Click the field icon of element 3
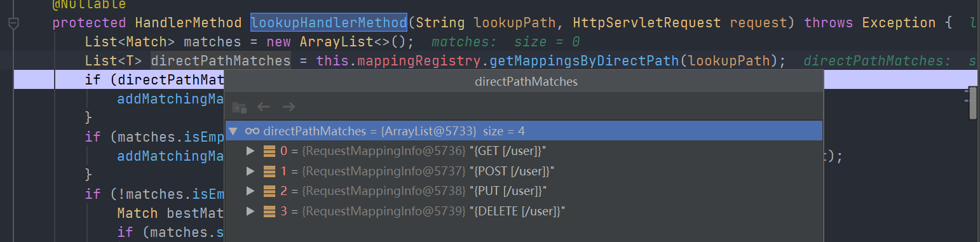This screenshot has height=242, width=980. tap(269, 211)
